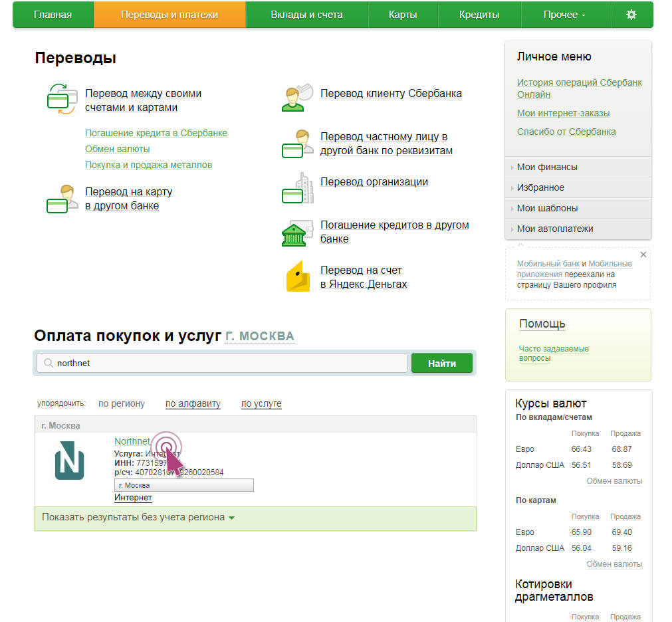Screen dimensions: 672x622
Task: Sort results по региону
Action: pos(121,403)
